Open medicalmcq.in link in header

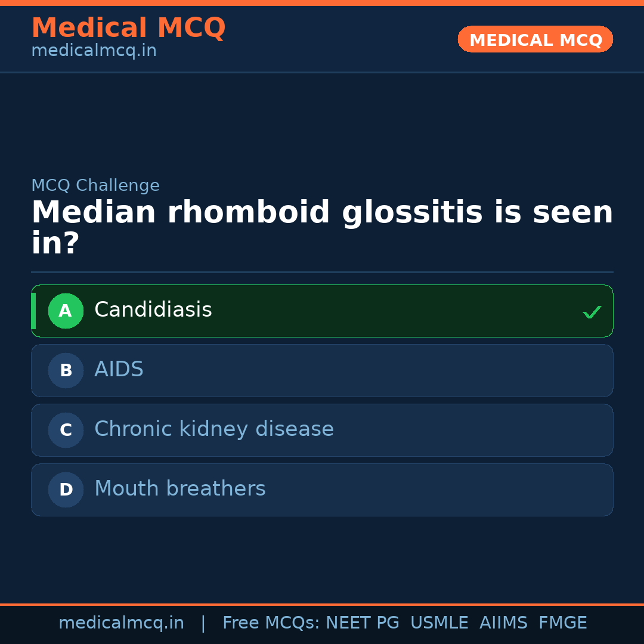tap(94, 51)
